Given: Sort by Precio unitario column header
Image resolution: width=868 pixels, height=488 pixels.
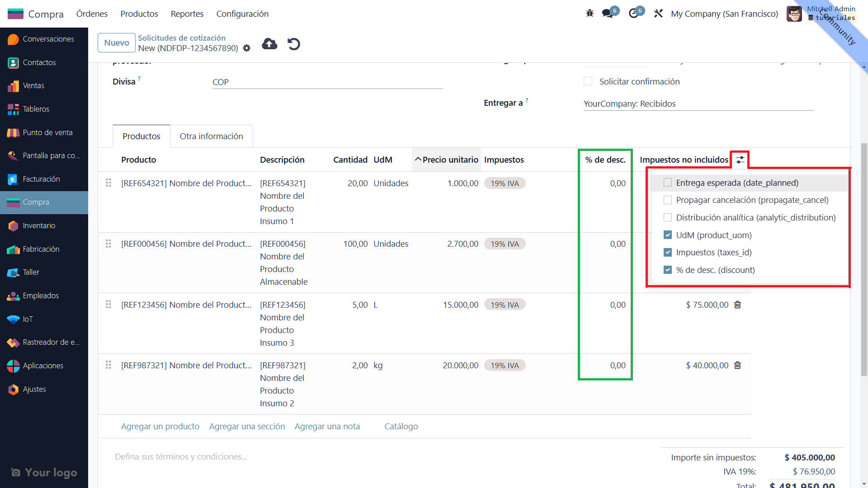Looking at the screenshot, I should 447,160.
